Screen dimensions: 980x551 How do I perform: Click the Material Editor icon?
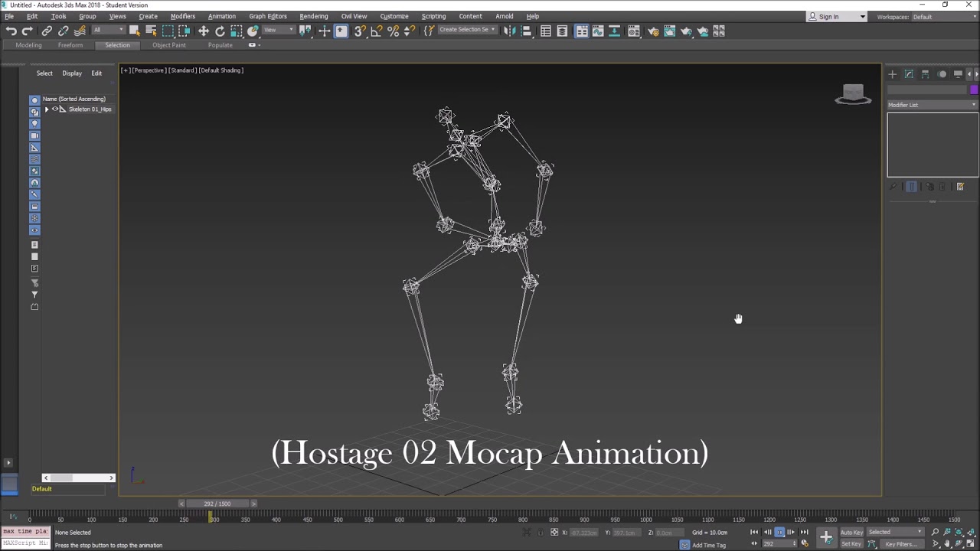(634, 31)
